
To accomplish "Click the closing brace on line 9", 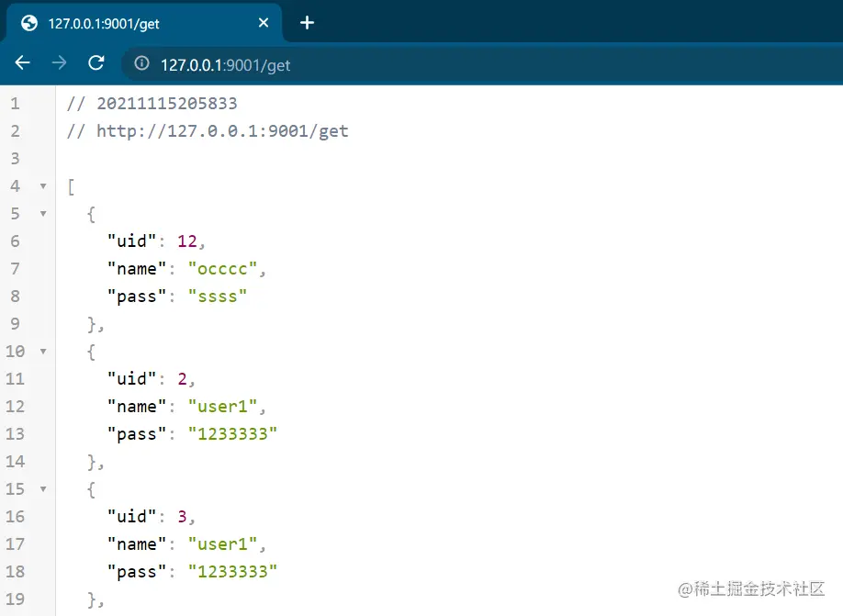I will point(92,324).
